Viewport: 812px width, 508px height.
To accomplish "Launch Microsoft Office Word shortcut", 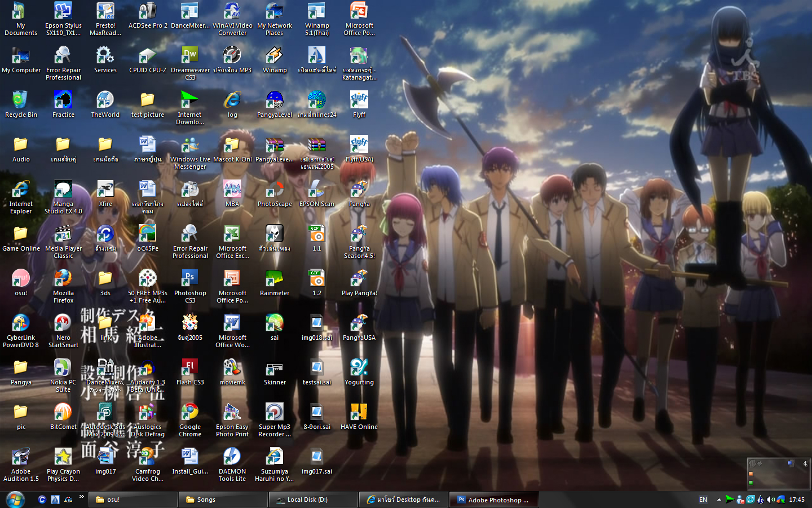I will pos(232,331).
